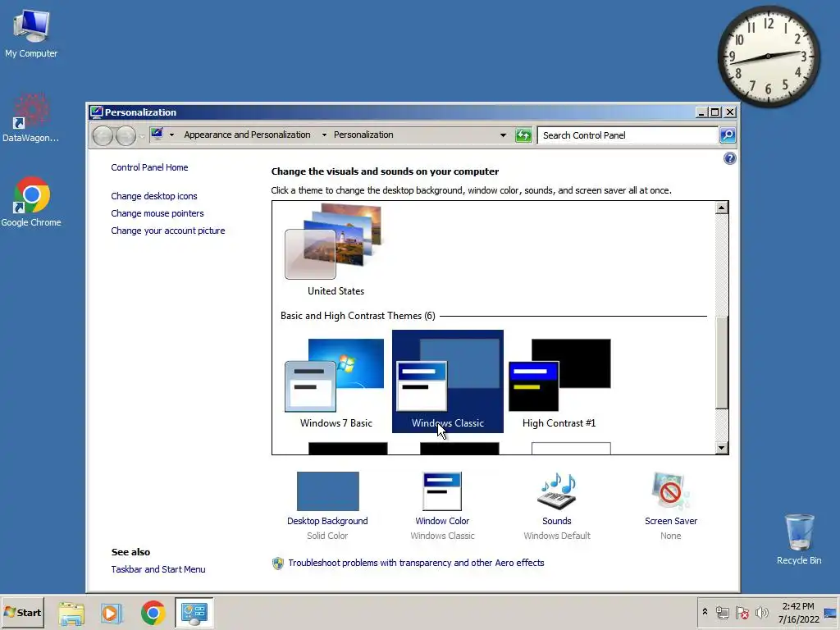Open Control Panel Home link

coord(149,167)
